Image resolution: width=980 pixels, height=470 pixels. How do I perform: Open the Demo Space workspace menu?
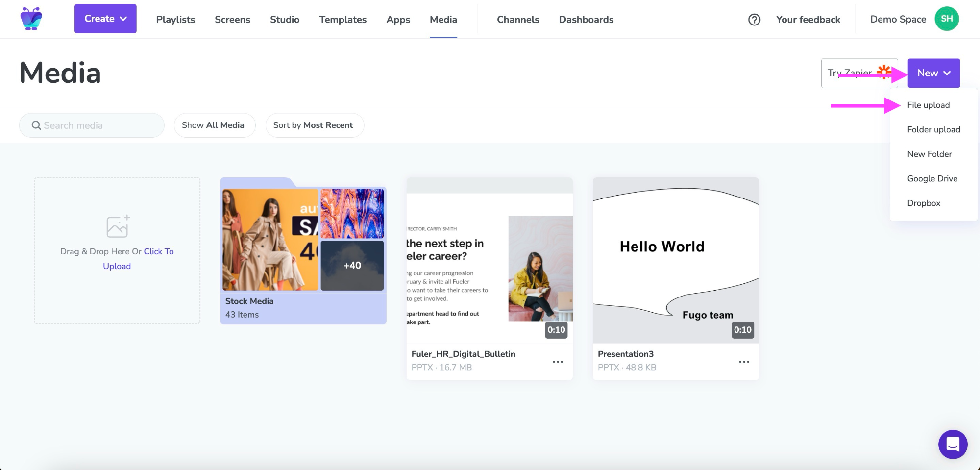click(x=898, y=19)
